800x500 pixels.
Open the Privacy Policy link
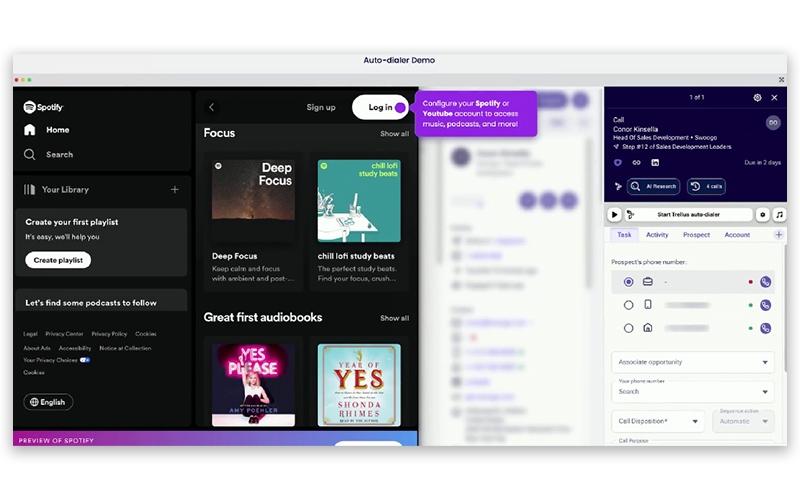click(109, 334)
